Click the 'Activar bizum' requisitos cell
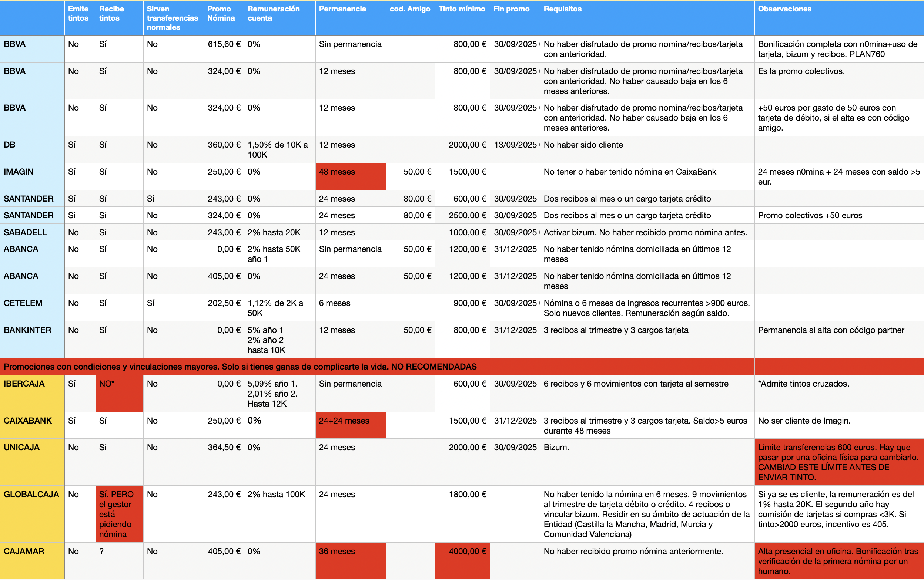The height and width of the screenshot is (580, 924). [647, 232]
